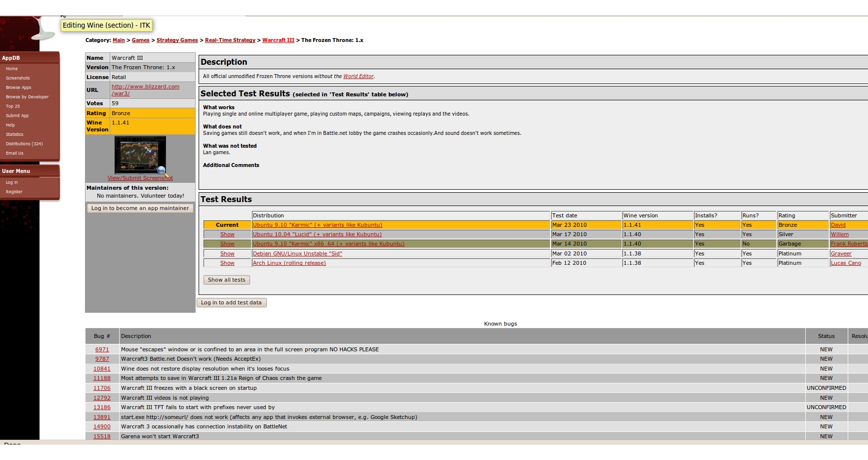
Task: Show the Debian Sid test result
Action: click(227, 254)
